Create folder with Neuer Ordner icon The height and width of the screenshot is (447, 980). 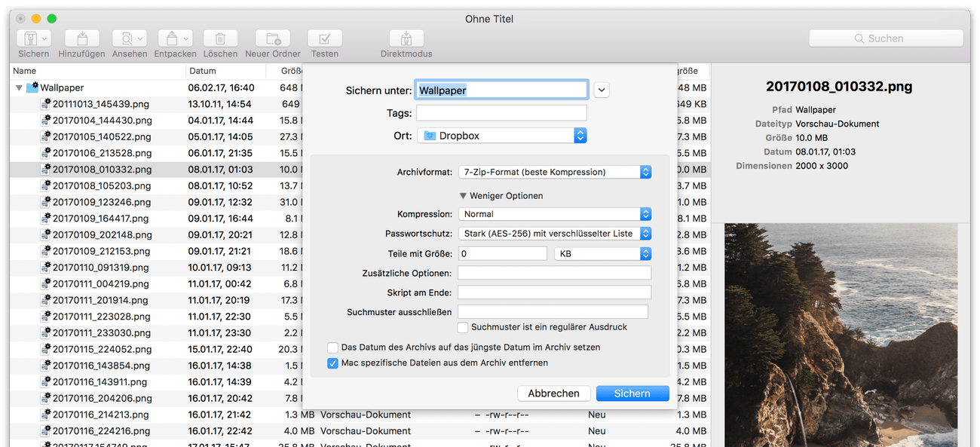(272, 38)
